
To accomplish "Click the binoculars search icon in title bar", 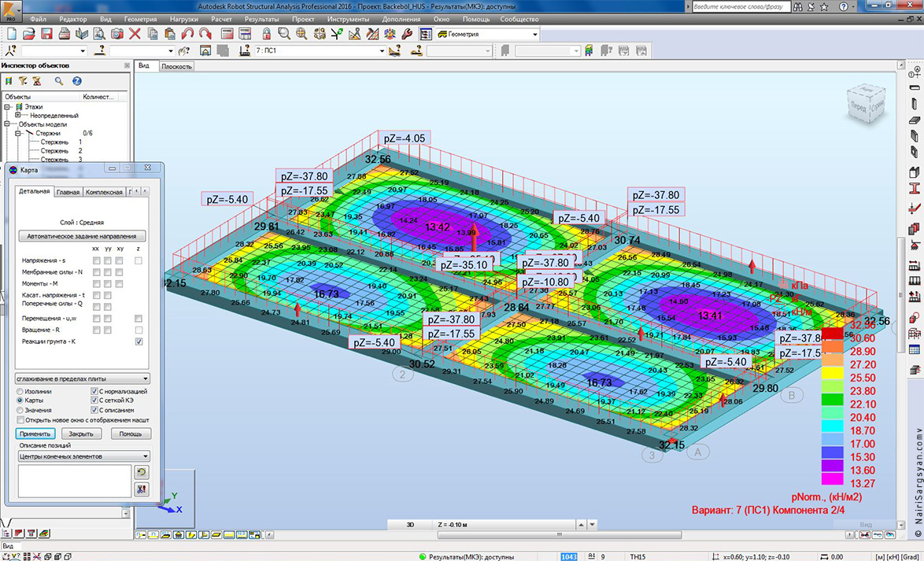I will click(796, 6).
